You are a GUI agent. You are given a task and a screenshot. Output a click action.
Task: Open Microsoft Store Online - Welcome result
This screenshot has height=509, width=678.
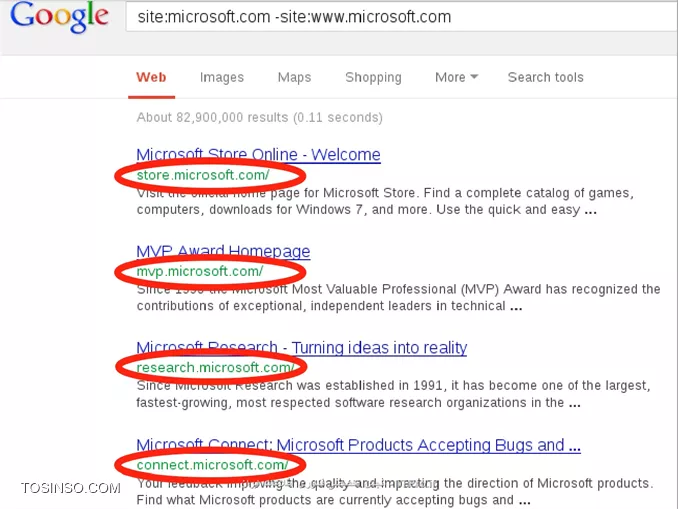tap(258, 154)
